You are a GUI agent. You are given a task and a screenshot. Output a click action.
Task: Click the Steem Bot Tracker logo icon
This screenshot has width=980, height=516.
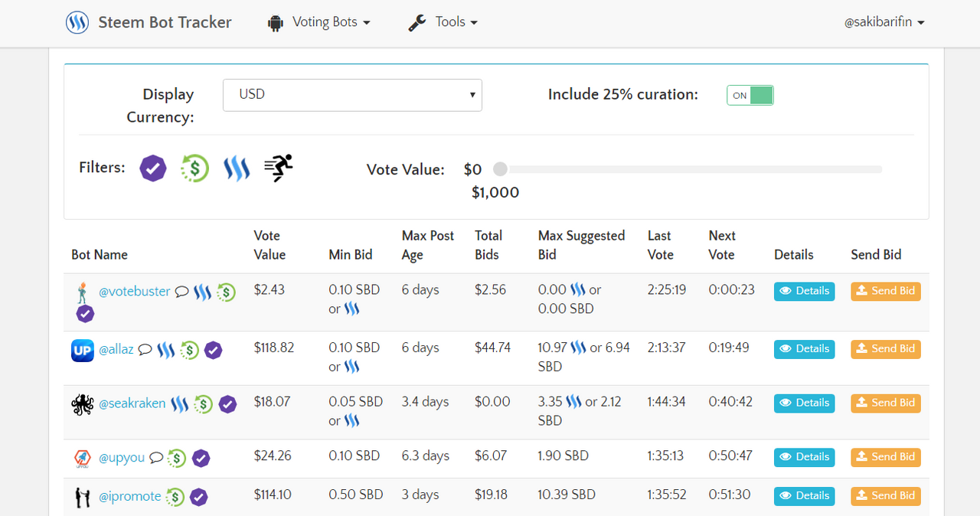[x=77, y=22]
